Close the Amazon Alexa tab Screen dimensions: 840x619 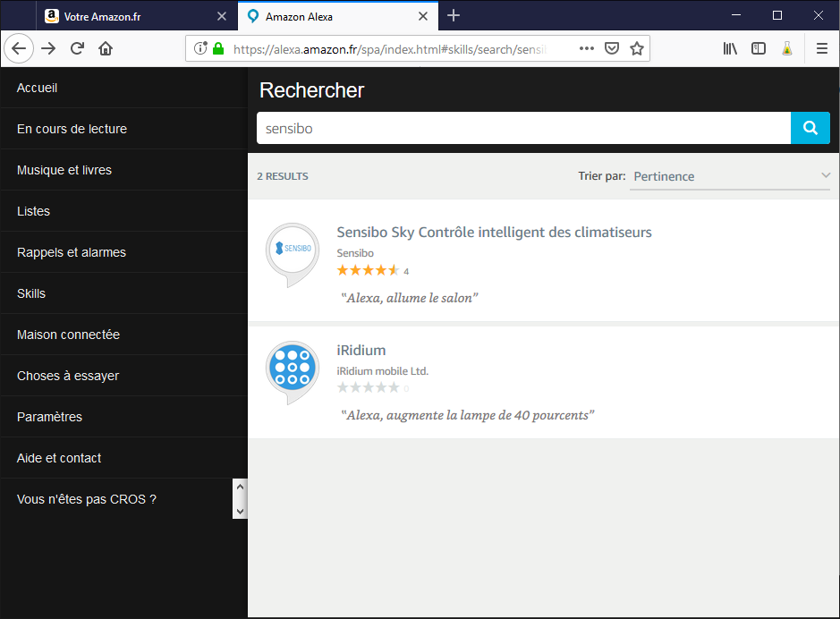click(x=423, y=16)
